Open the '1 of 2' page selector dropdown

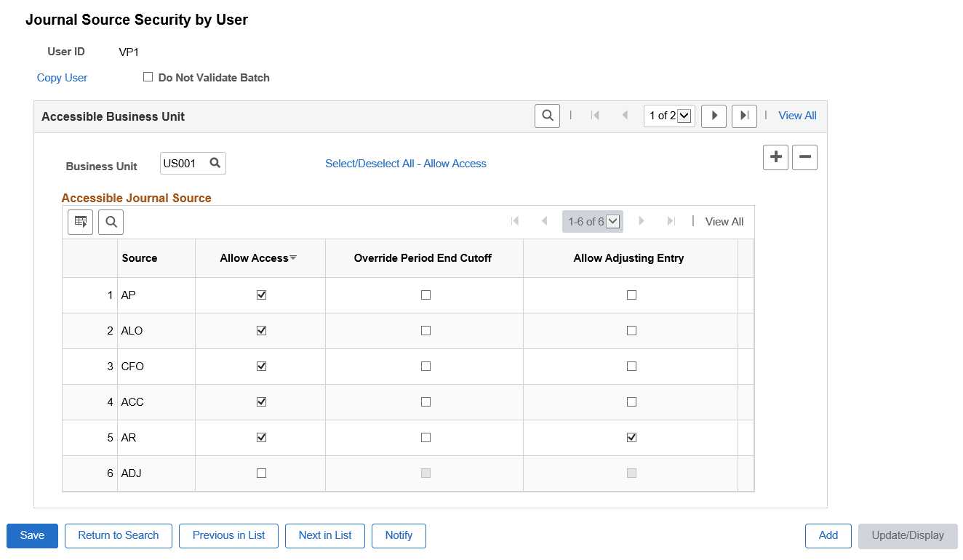coord(684,115)
